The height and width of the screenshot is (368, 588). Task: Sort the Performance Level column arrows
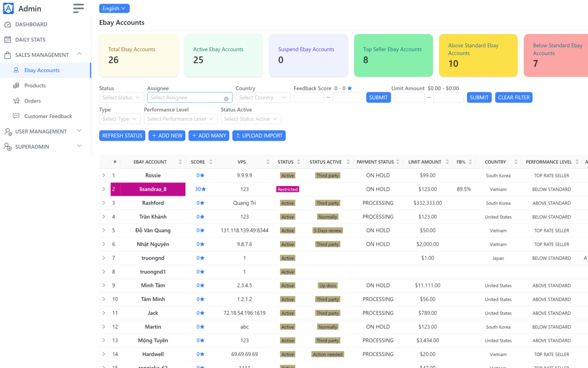(x=577, y=162)
